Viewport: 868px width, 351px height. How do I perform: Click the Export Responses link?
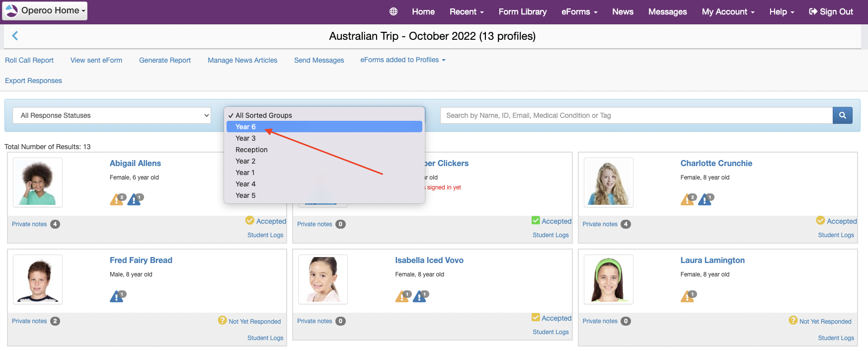(33, 81)
